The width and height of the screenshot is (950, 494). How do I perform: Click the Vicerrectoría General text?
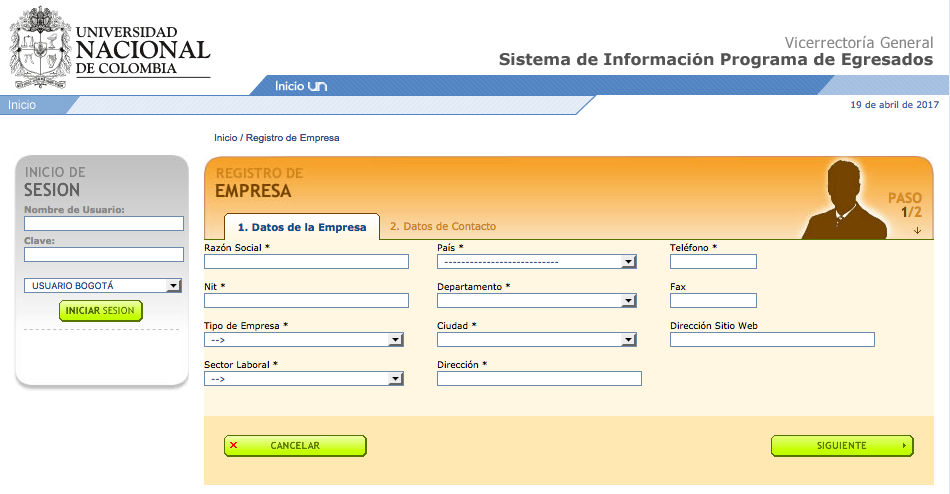pyautogui.click(x=859, y=42)
